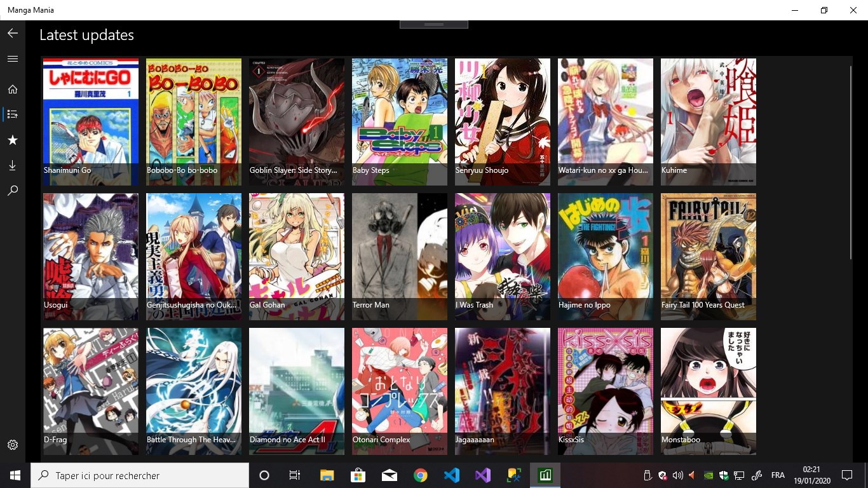The height and width of the screenshot is (488, 868).
Task: Select Goblin Slayer: Side Story manga
Action: [297, 122]
